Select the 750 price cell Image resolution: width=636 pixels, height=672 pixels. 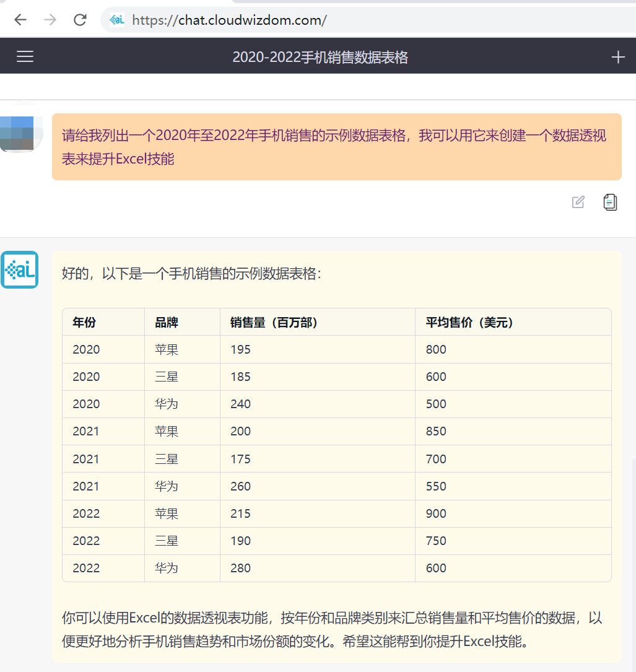[513, 541]
